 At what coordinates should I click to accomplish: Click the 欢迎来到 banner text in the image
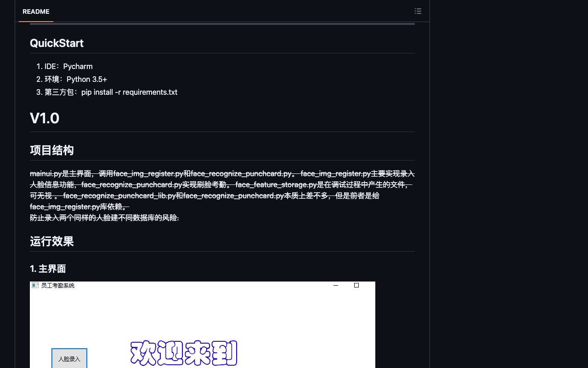point(184,353)
